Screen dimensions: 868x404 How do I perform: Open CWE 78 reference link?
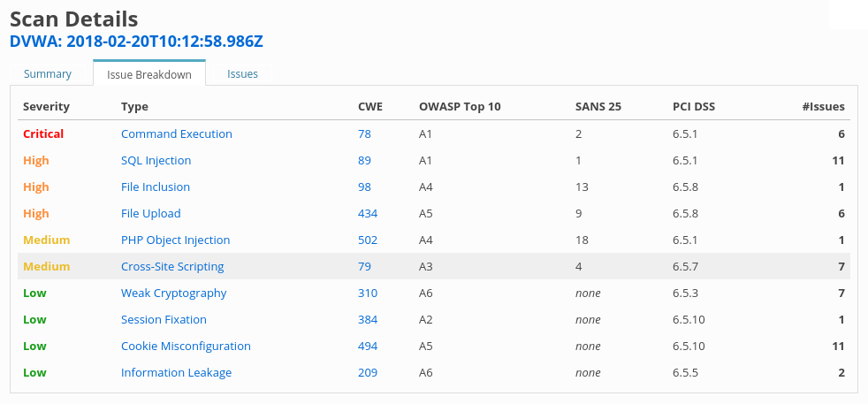pos(364,133)
